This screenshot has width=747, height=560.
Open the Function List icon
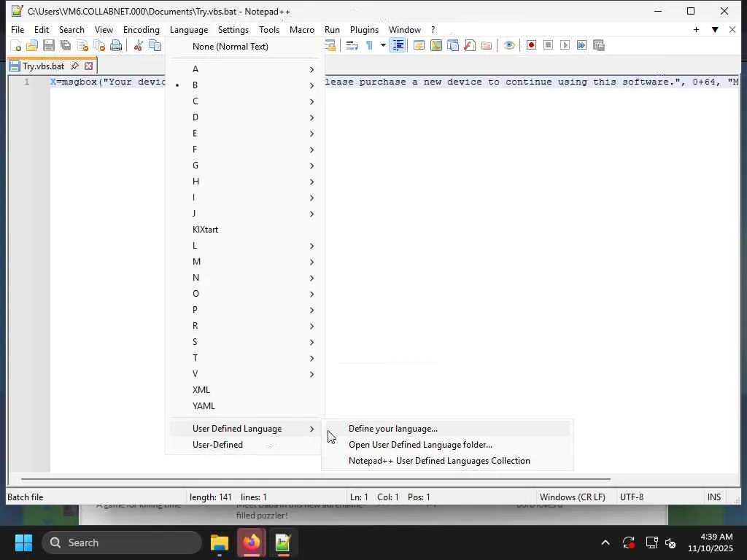(x=470, y=45)
